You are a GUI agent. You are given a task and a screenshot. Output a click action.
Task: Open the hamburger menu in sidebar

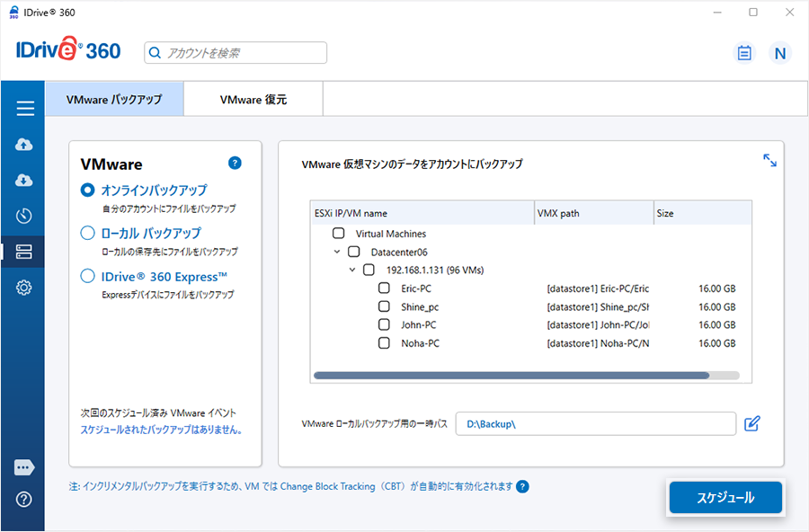[24, 109]
